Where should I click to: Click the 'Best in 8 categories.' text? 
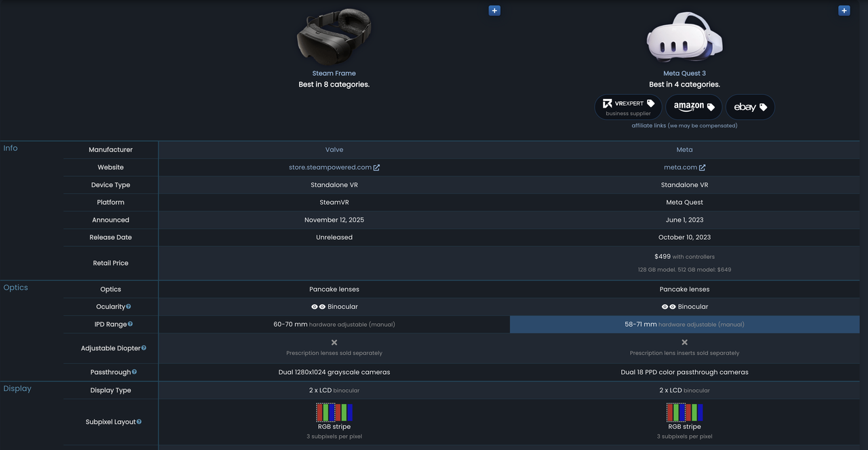(x=334, y=85)
